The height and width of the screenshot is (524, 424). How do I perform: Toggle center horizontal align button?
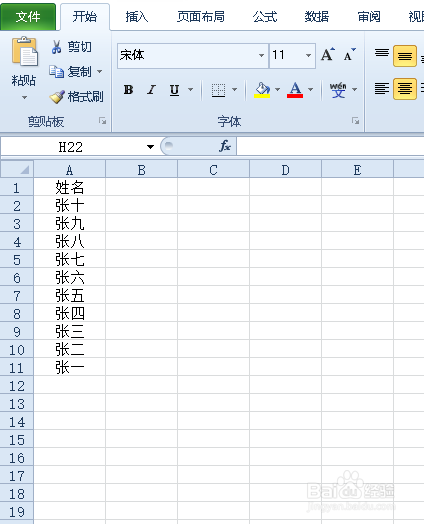click(x=405, y=89)
